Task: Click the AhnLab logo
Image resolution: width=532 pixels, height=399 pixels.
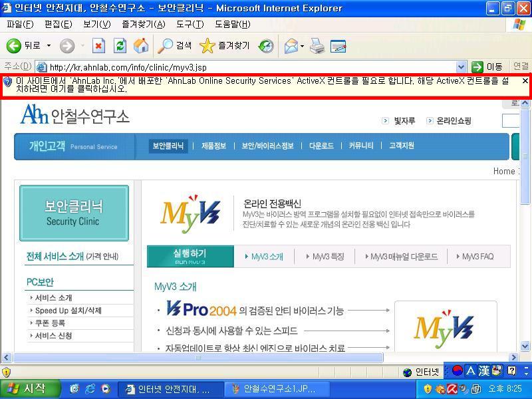Action: click(74, 114)
